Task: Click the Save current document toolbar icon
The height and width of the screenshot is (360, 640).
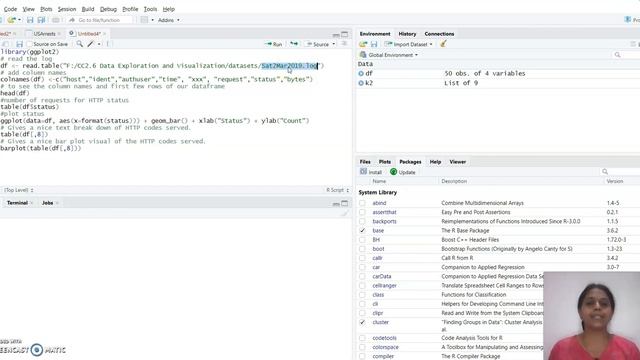Action: coord(30,20)
